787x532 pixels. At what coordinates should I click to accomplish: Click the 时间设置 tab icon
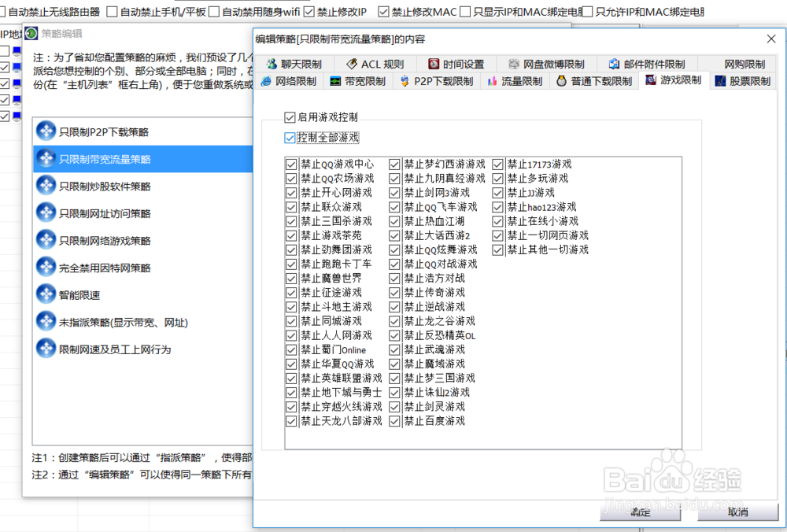pyautogui.click(x=434, y=64)
